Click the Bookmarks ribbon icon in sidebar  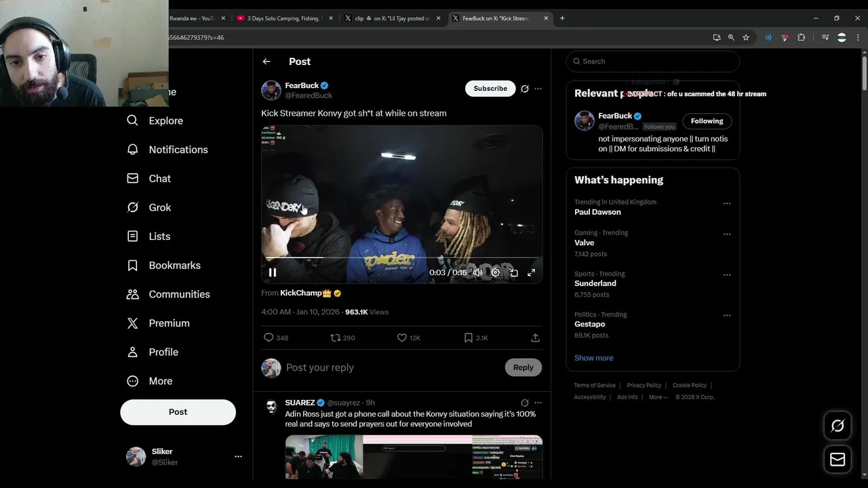point(133,265)
